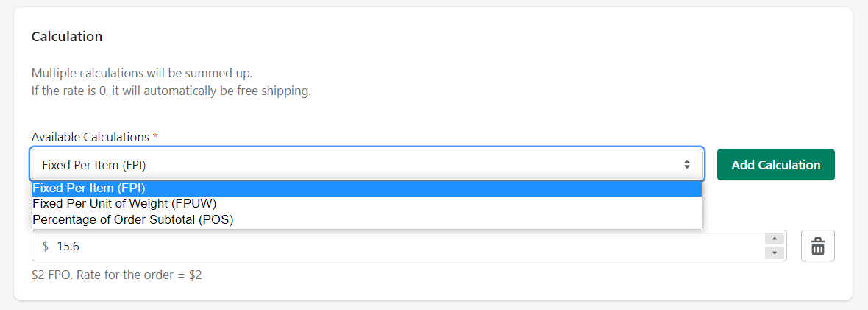Click the dollar sign prefix in rate field
Image resolution: width=868 pixels, height=310 pixels.
coord(46,246)
